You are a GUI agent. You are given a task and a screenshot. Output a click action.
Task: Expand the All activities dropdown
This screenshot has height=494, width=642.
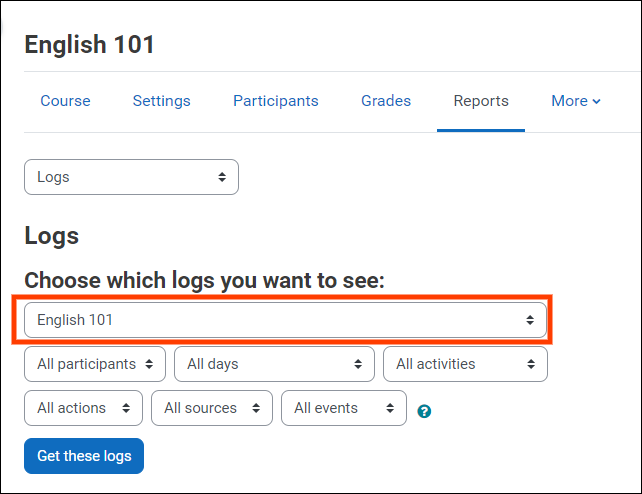tap(465, 364)
